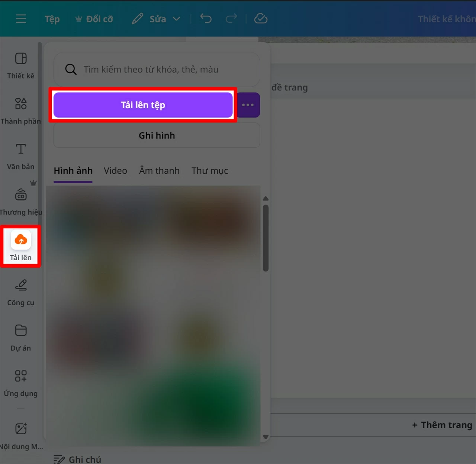Click the Ghi hình button
This screenshot has height=464, width=476.
(157, 135)
